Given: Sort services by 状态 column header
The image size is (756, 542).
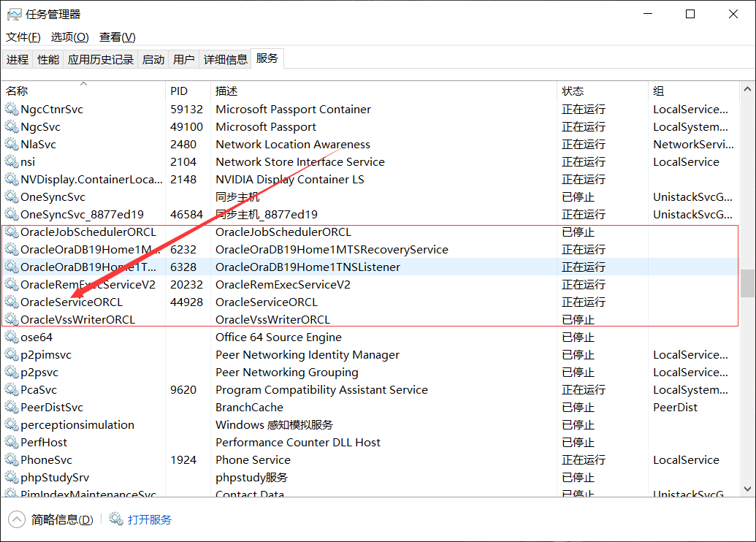Looking at the screenshot, I should pyautogui.click(x=603, y=91).
